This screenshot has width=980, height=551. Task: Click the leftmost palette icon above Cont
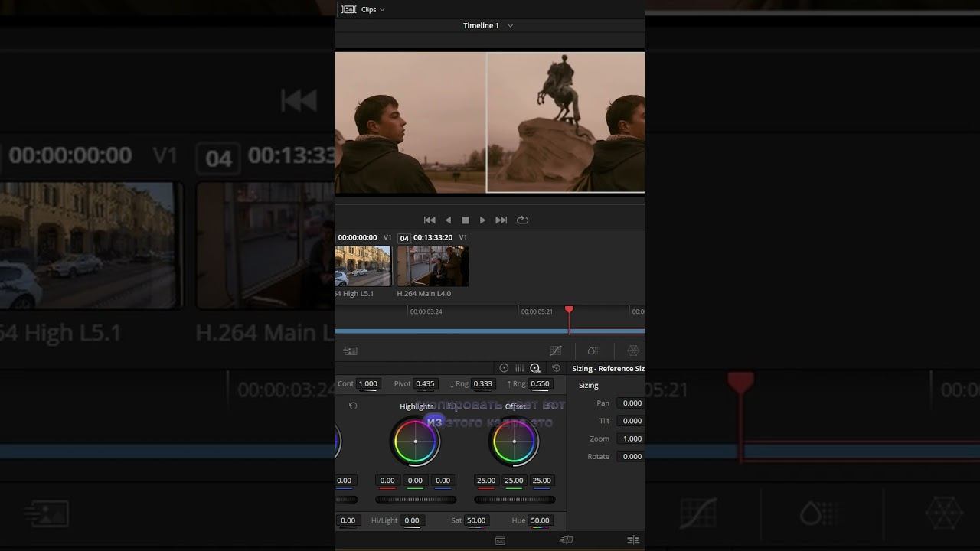pyautogui.click(x=351, y=350)
